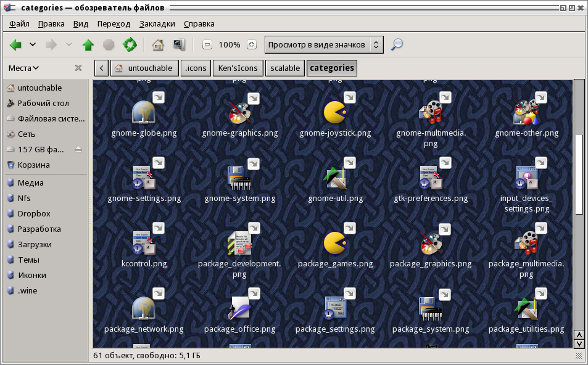Open the Computer toolbar icon
The height and width of the screenshot is (365, 588).
(x=179, y=45)
